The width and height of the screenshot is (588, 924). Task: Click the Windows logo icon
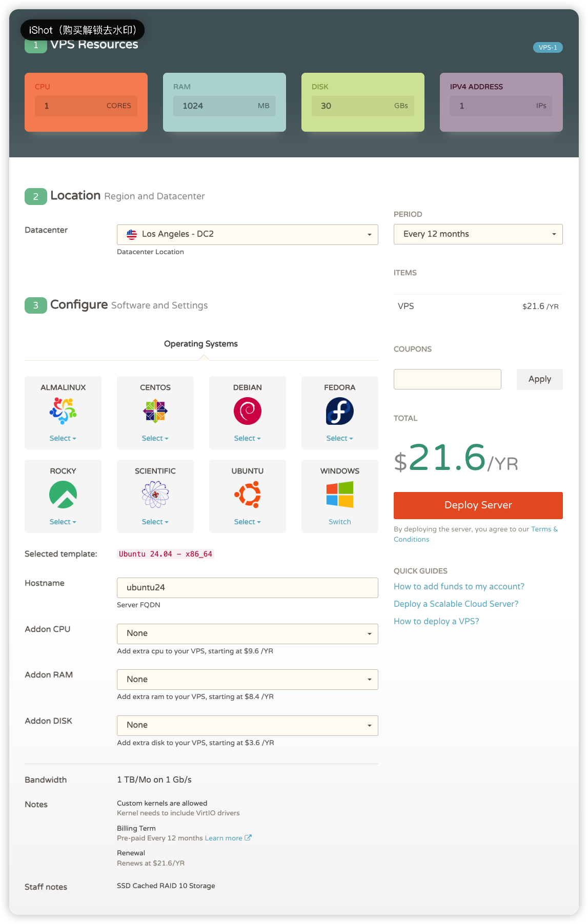tap(340, 495)
